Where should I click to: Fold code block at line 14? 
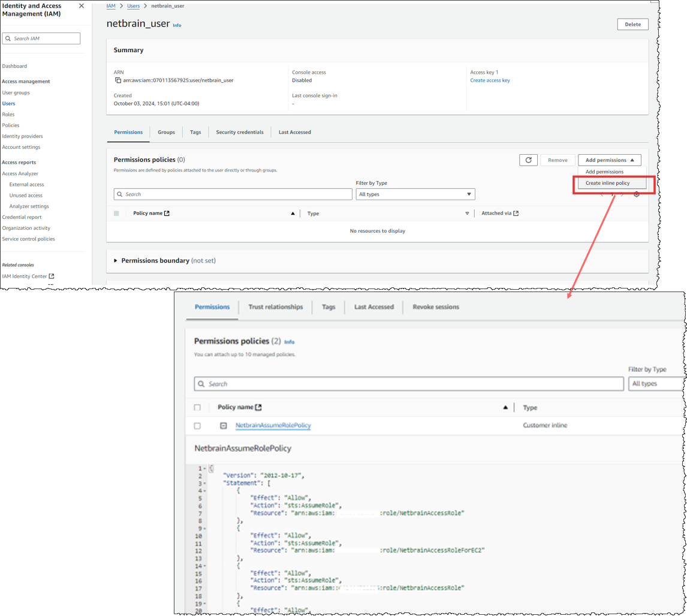[204, 566]
